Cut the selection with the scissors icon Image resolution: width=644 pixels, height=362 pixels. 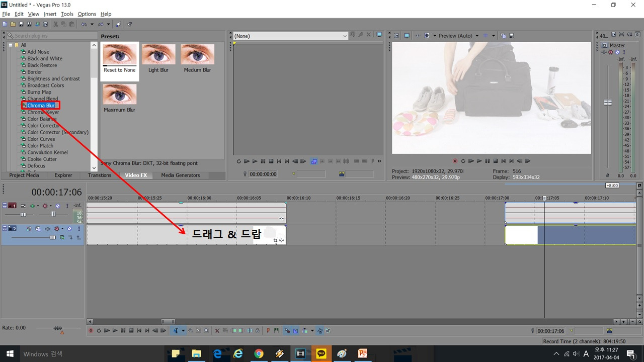(x=55, y=24)
